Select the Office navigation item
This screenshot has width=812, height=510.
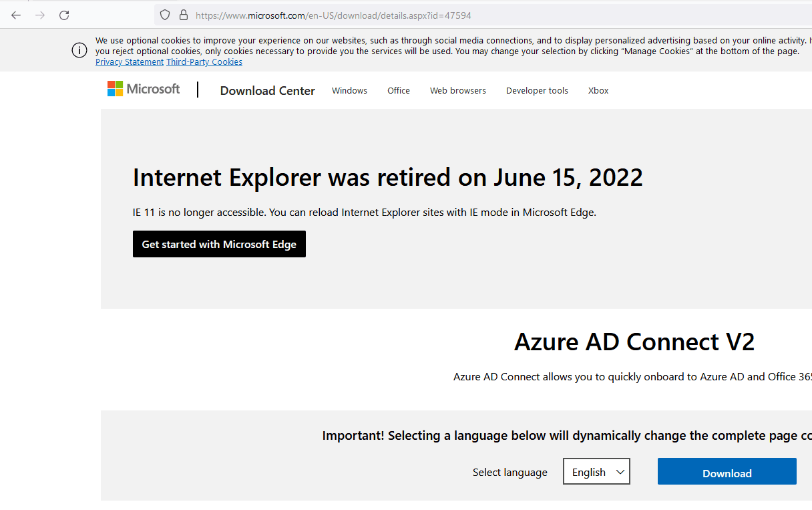pyautogui.click(x=399, y=91)
